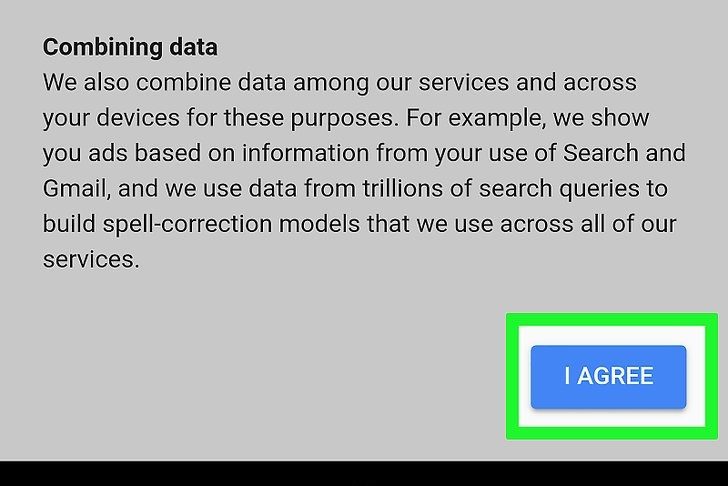Click the black bar at the bottom
This screenshot has height=486, width=728.
[364, 474]
